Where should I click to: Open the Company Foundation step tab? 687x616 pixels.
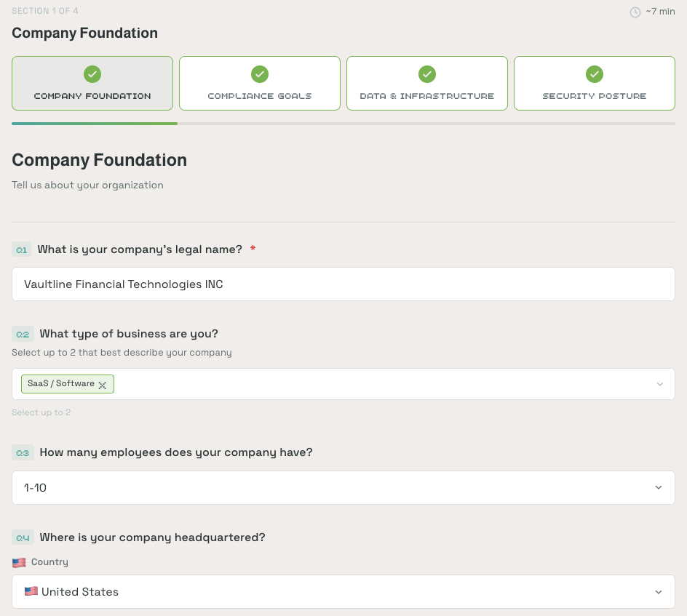(x=92, y=83)
